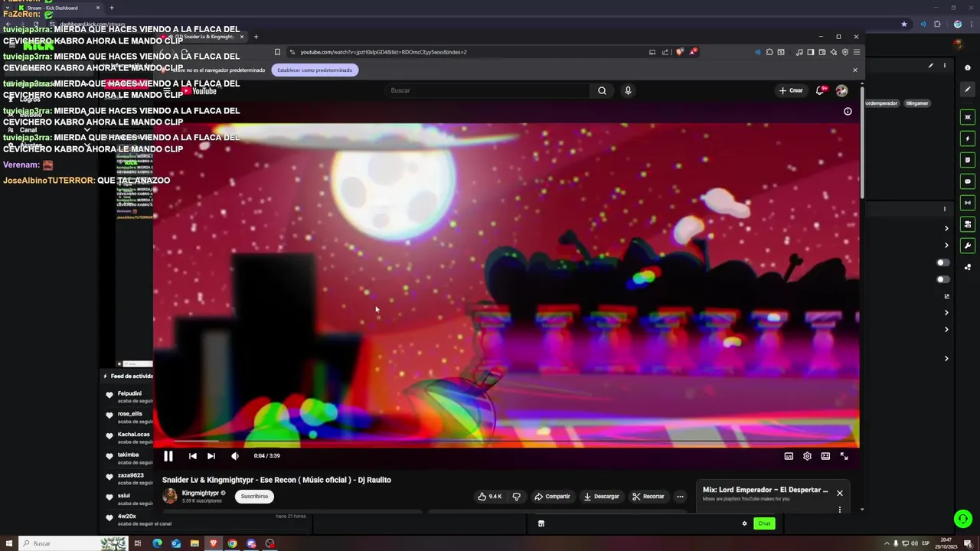Open chat settings gear beside Chat button
This screenshot has height=551, width=980.
click(744, 523)
